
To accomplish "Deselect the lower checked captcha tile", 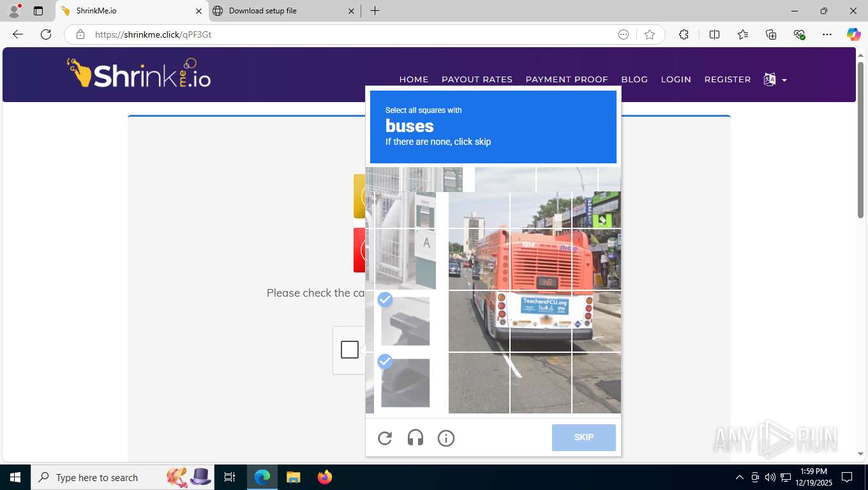I will coord(405,383).
